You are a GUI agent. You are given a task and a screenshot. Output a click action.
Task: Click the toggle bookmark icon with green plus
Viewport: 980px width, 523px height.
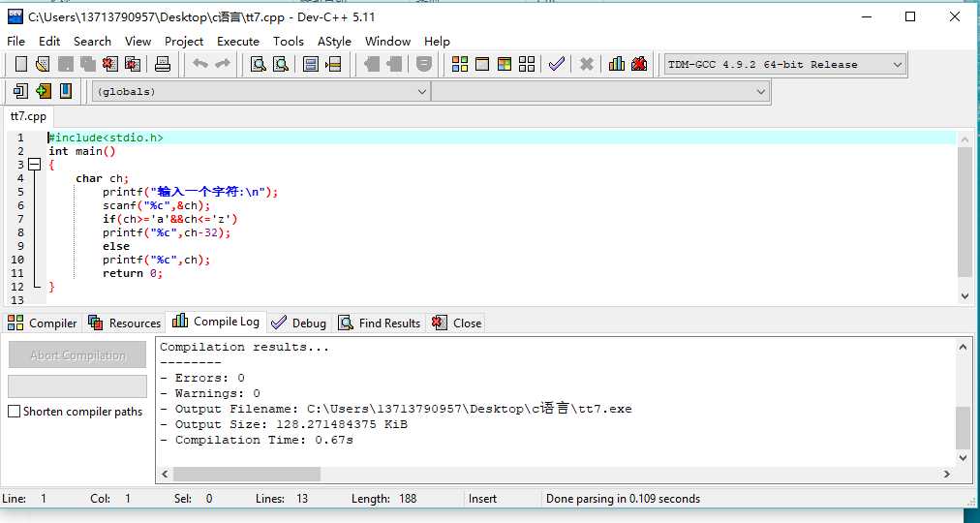pyautogui.click(x=44, y=91)
